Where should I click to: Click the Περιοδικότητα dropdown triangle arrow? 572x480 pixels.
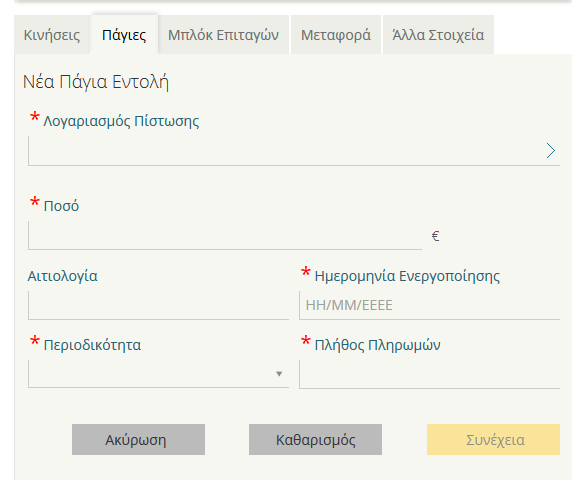279,374
